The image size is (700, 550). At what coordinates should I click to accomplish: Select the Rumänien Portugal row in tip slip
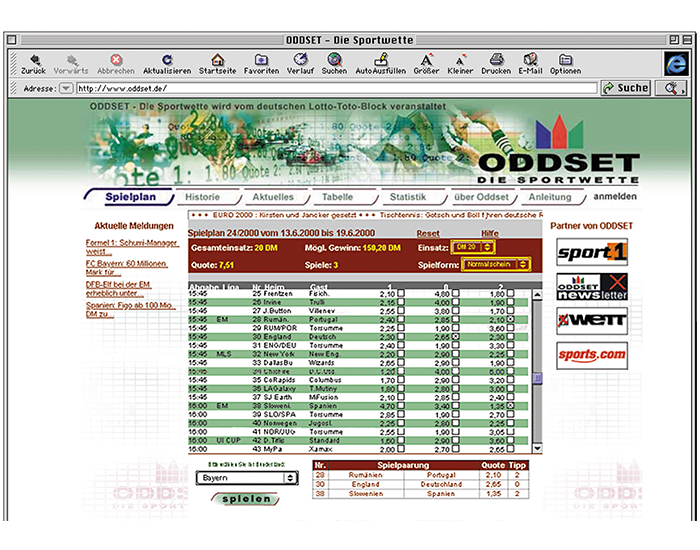(x=421, y=475)
